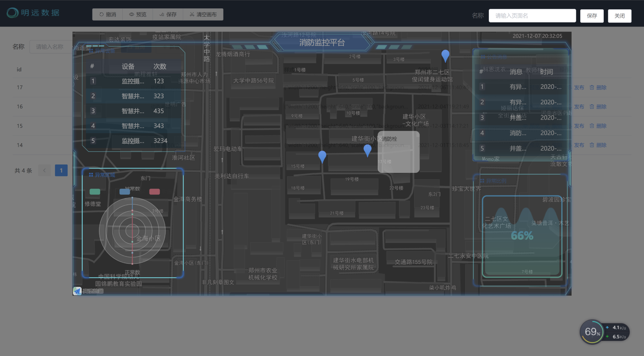
Task: Open the 预览 preview with eye icon
Action: [x=138, y=14]
